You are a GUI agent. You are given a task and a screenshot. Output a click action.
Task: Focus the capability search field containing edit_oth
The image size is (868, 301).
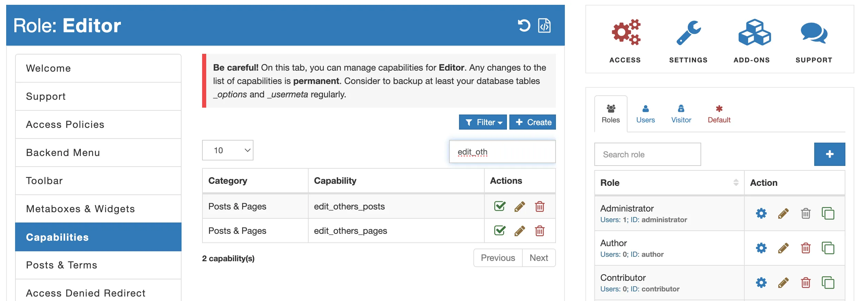(x=503, y=152)
